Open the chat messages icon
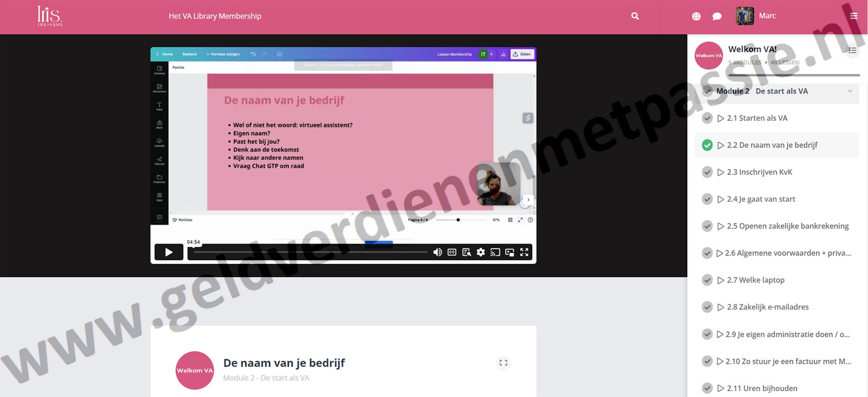This screenshot has height=397, width=868. 716,17
